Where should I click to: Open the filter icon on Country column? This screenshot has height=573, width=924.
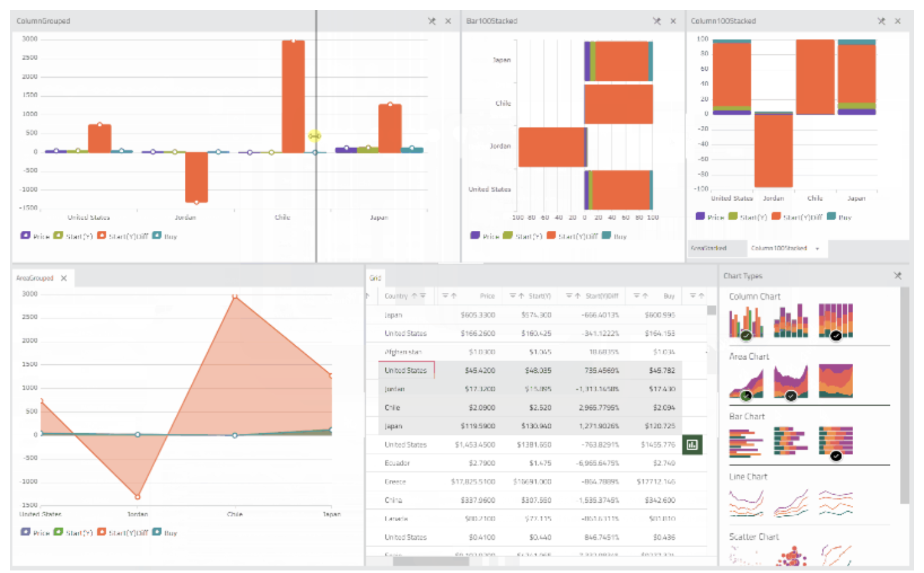(422, 296)
